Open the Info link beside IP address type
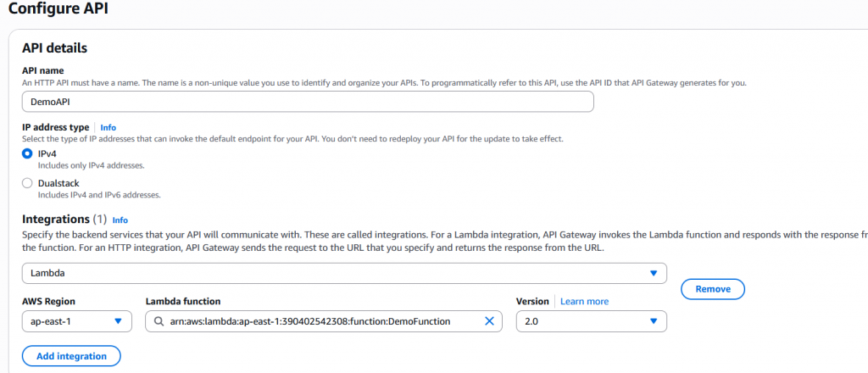The height and width of the screenshot is (373, 868). (x=108, y=127)
